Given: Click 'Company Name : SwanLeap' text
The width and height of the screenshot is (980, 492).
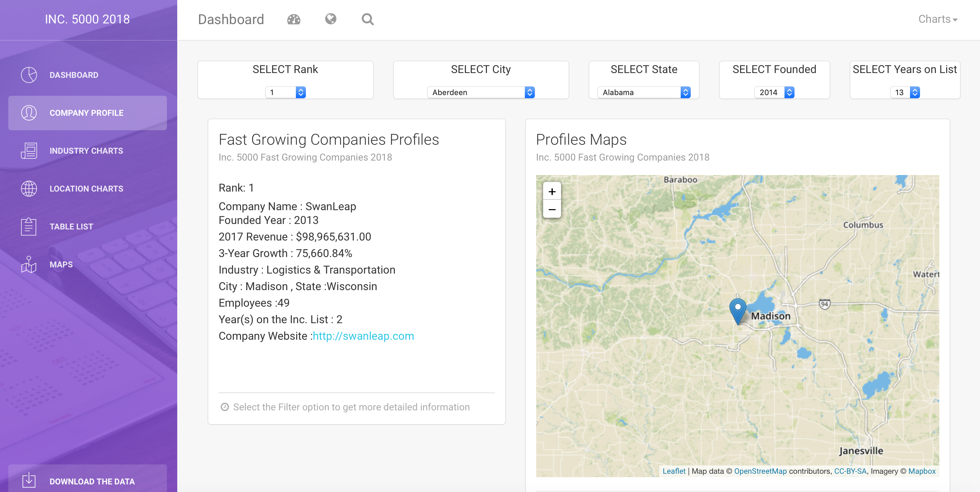Looking at the screenshot, I should (287, 206).
